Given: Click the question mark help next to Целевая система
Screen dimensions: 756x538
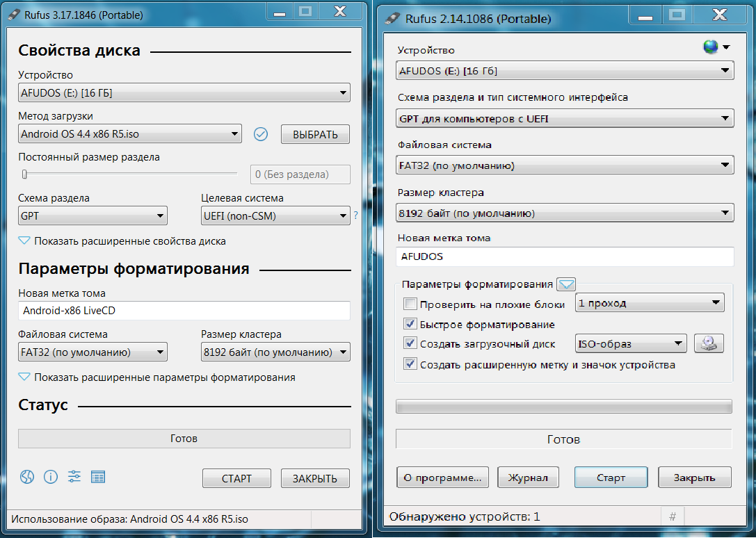Looking at the screenshot, I should tap(356, 215).
